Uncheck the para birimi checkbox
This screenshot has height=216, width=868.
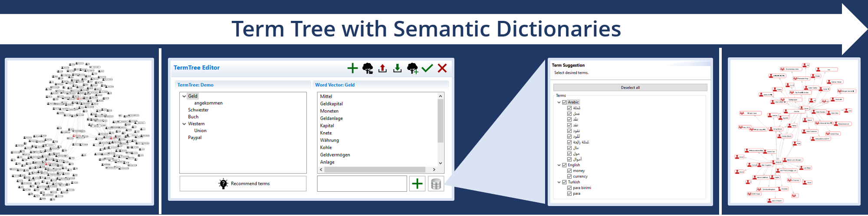click(569, 188)
